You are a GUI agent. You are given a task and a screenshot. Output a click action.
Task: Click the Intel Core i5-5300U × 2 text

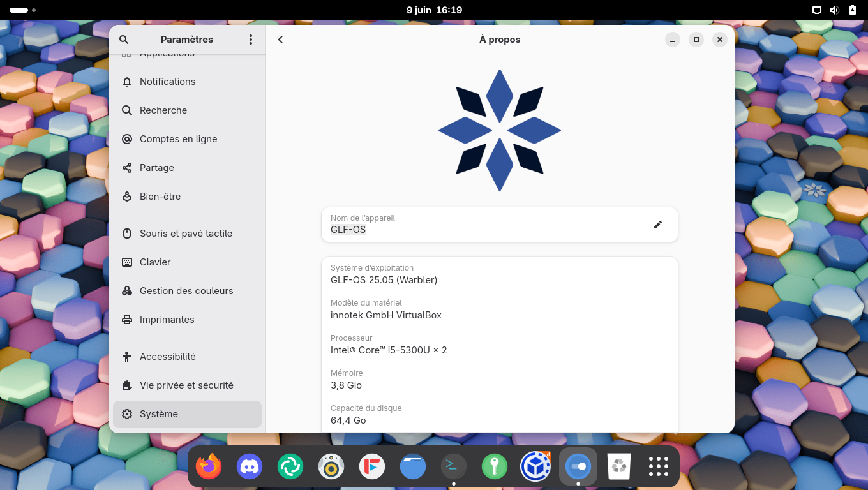389,350
